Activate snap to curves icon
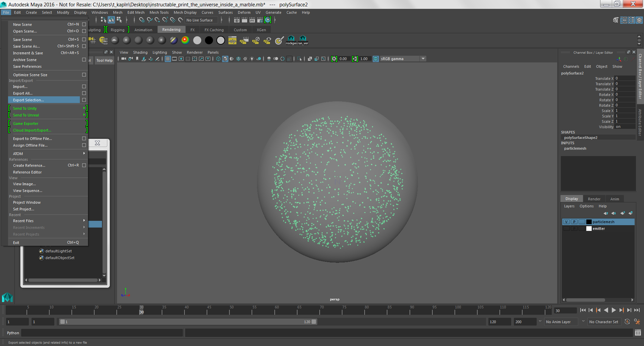The height and width of the screenshot is (346, 644). pos(150,20)
